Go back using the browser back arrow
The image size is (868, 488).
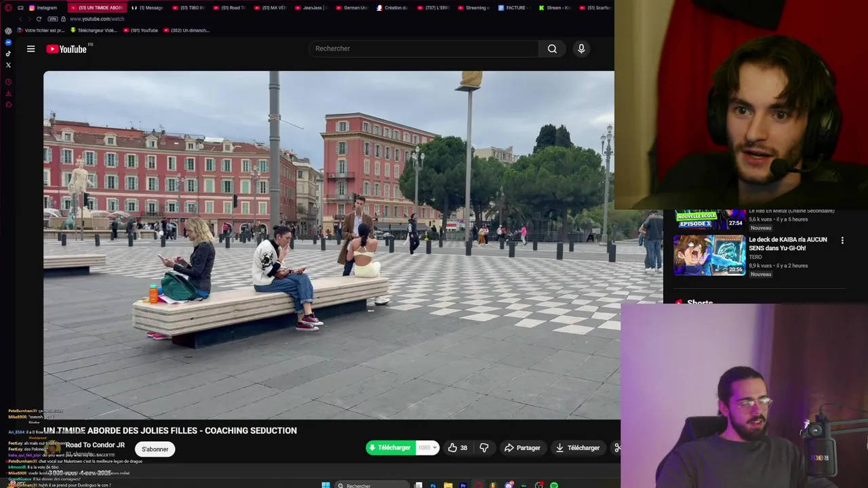point(20,19)
